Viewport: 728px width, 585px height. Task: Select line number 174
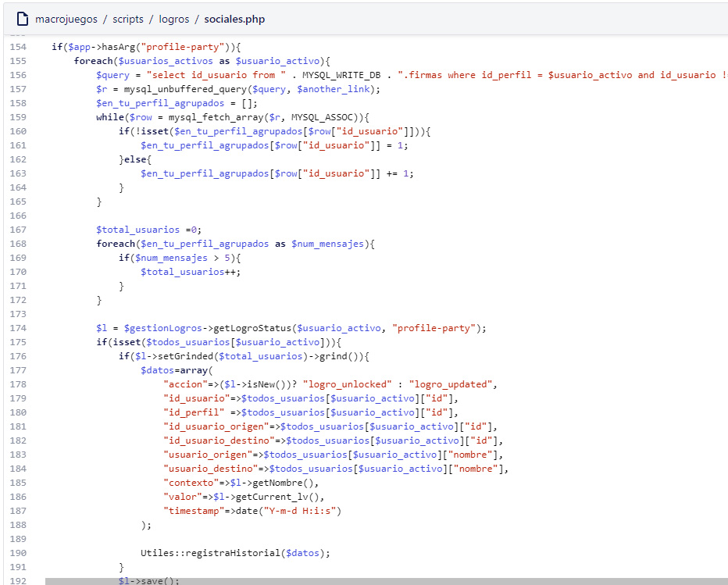point(18,328)
